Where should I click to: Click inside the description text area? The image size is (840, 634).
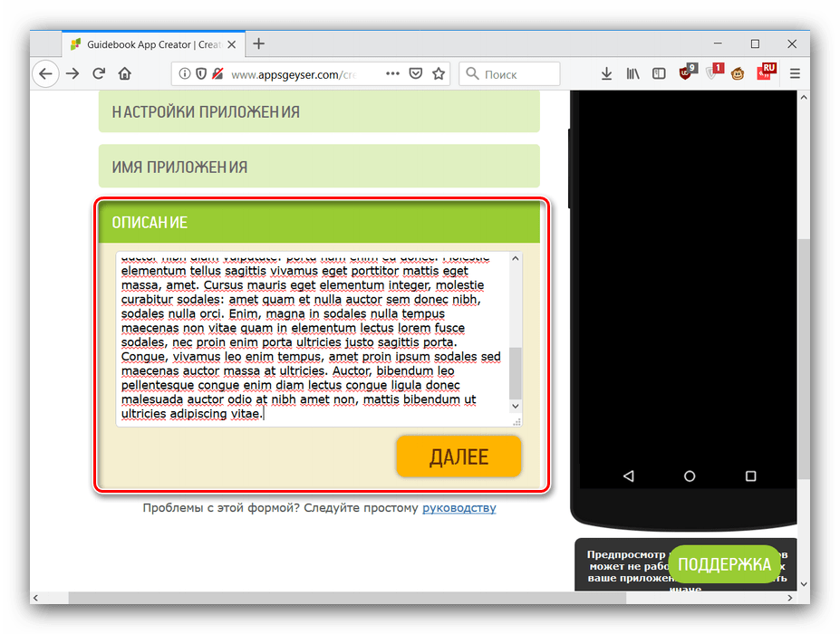coord(313,339)
